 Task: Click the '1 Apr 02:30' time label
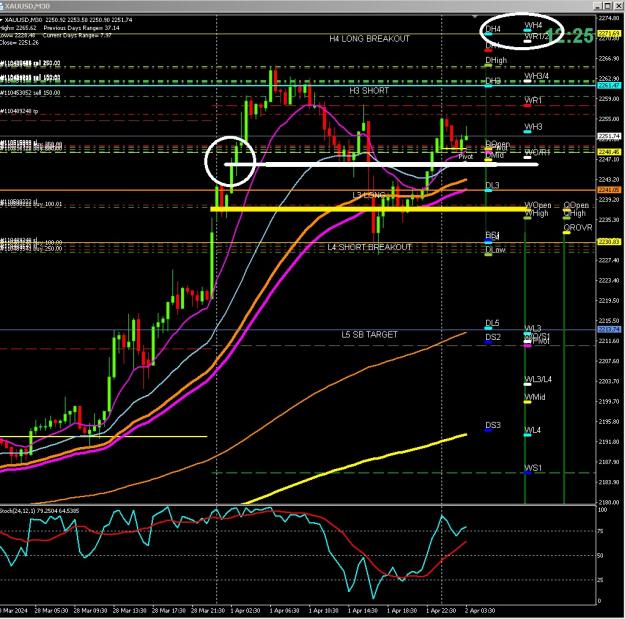click(x=246, y=610)
